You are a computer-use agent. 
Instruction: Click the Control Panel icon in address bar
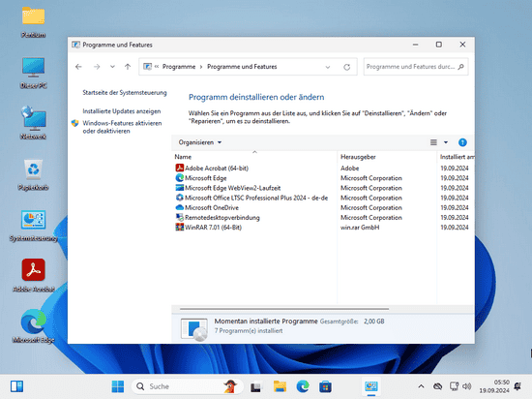tap(147, 67)
